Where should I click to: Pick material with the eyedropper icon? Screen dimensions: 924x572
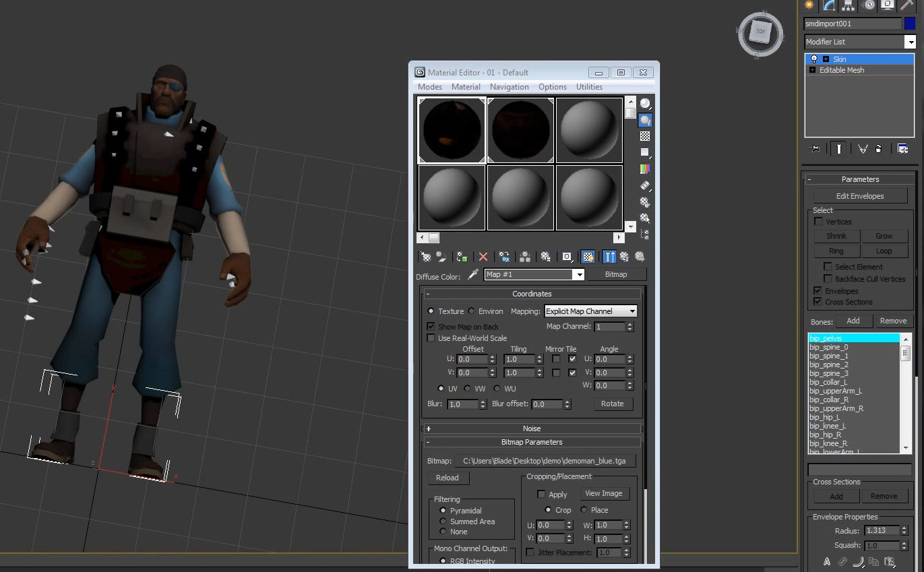473,275
